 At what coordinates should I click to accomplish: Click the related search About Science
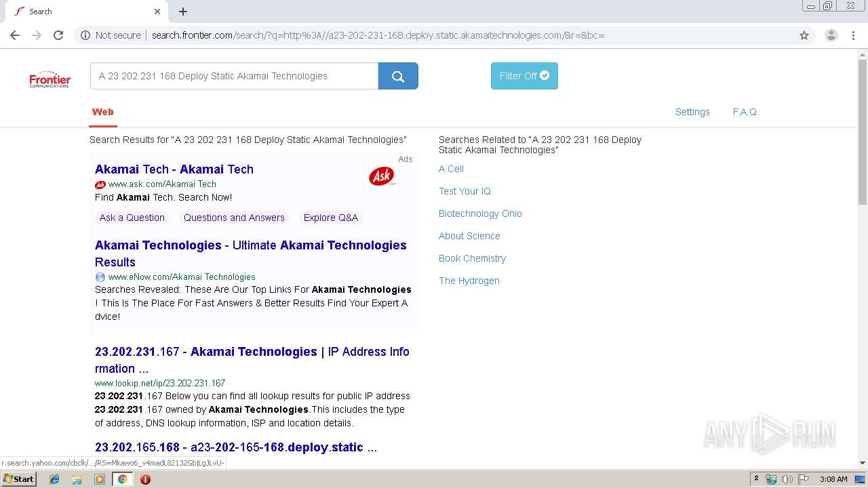click(469, 236)
